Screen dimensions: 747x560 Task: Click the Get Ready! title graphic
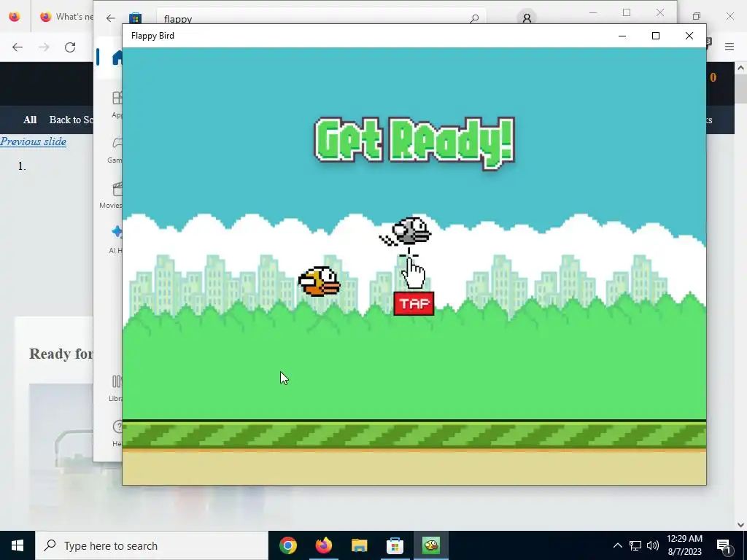click(414, 142)
